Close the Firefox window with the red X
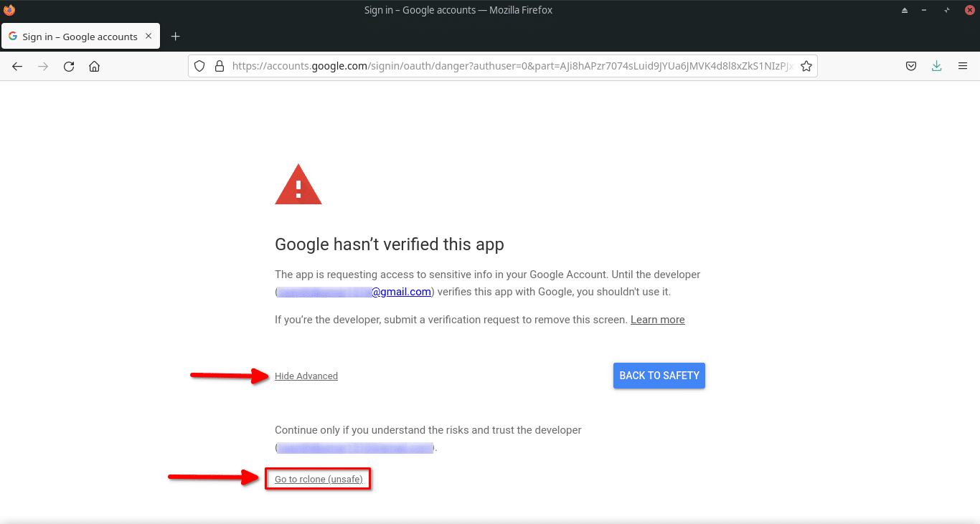The image size is (980, 524). click(x=970, y=10)
